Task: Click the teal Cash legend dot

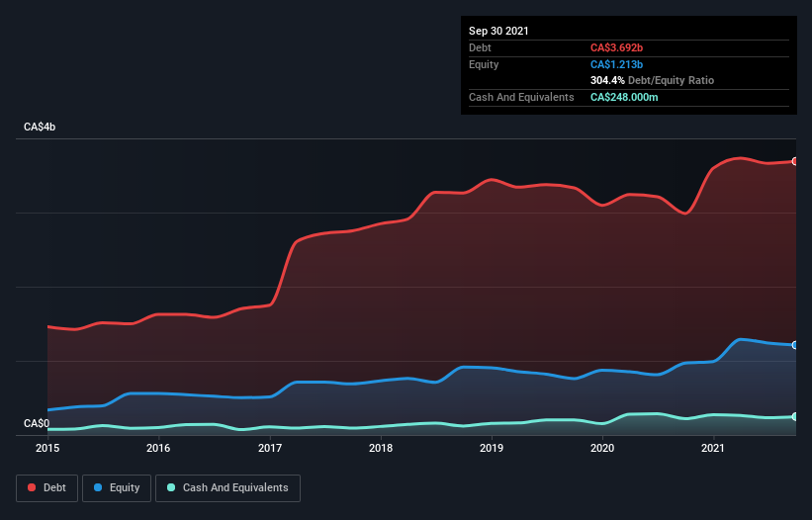Action: tap(171, 488)
